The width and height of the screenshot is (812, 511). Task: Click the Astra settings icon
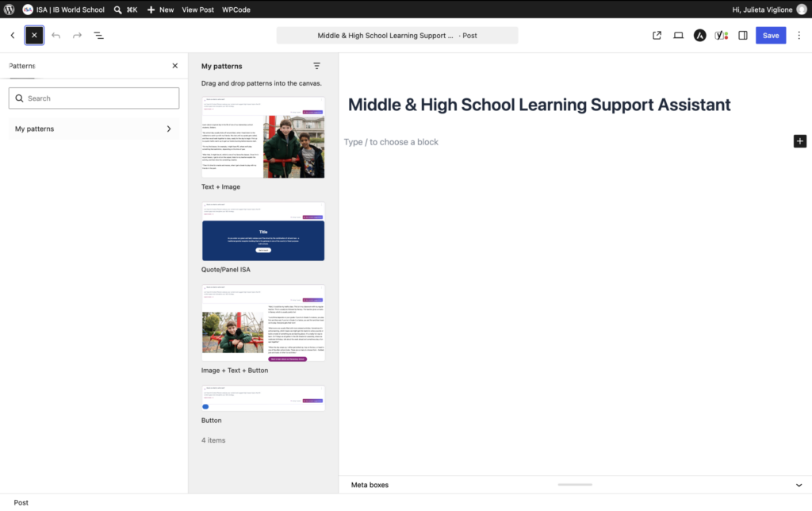click(x=699, y=35)
